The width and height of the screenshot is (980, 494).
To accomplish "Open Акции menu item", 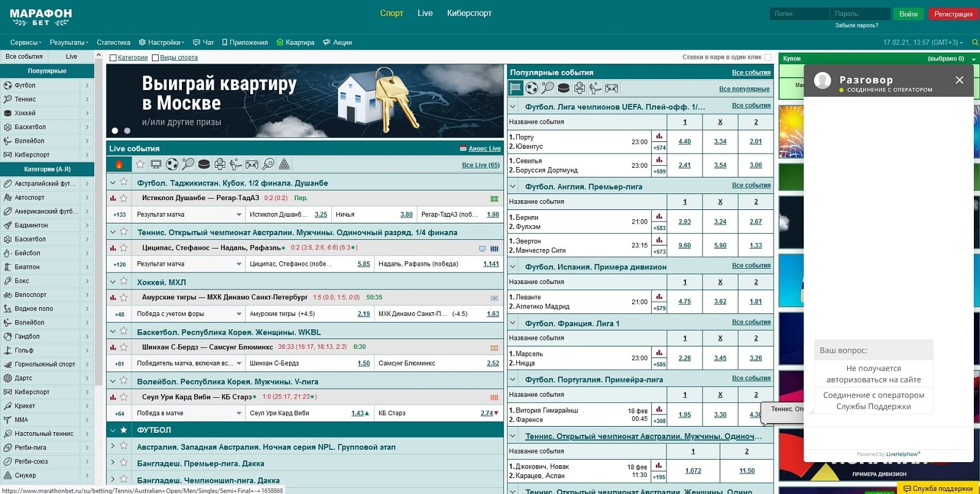I will tap(337, 42).
